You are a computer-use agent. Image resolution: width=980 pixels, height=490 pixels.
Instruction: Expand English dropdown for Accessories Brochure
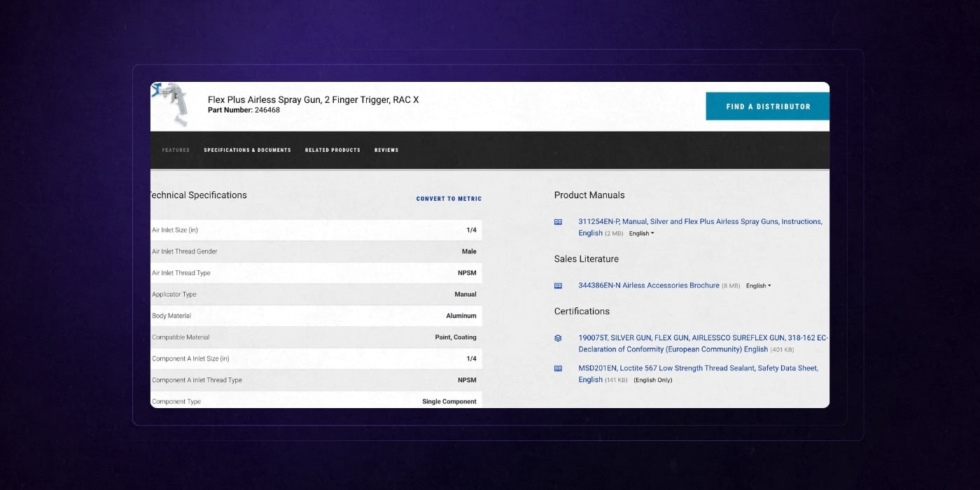click(759, 286)
